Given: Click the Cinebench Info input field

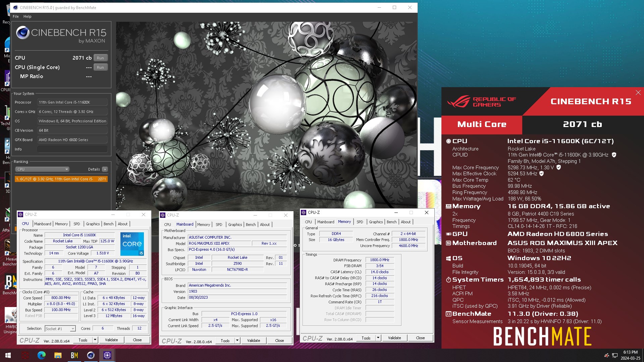Looking at the screenshot, I should pyautogui.click(x=72, y=149).
